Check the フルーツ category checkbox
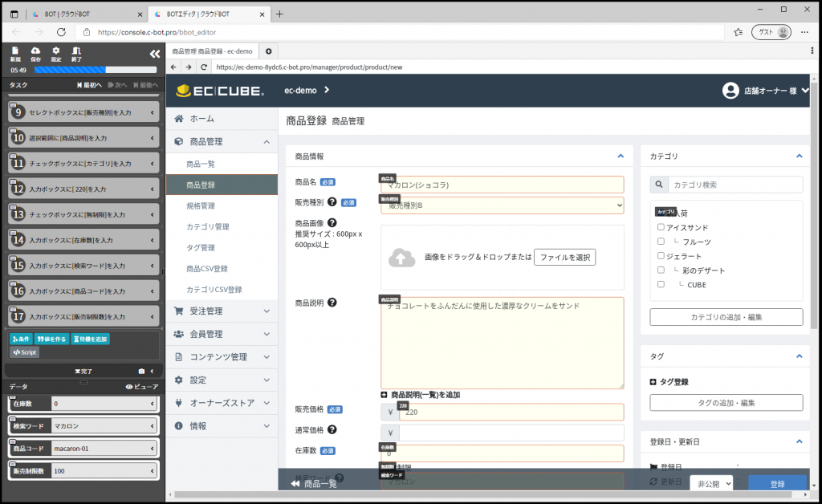 click(x=661, y=241)
